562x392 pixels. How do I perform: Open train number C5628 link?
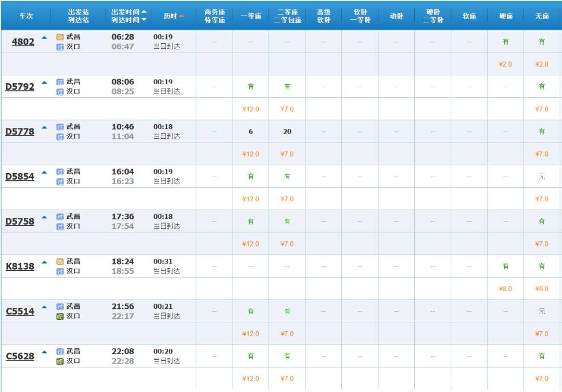click(x=20, y=357)
